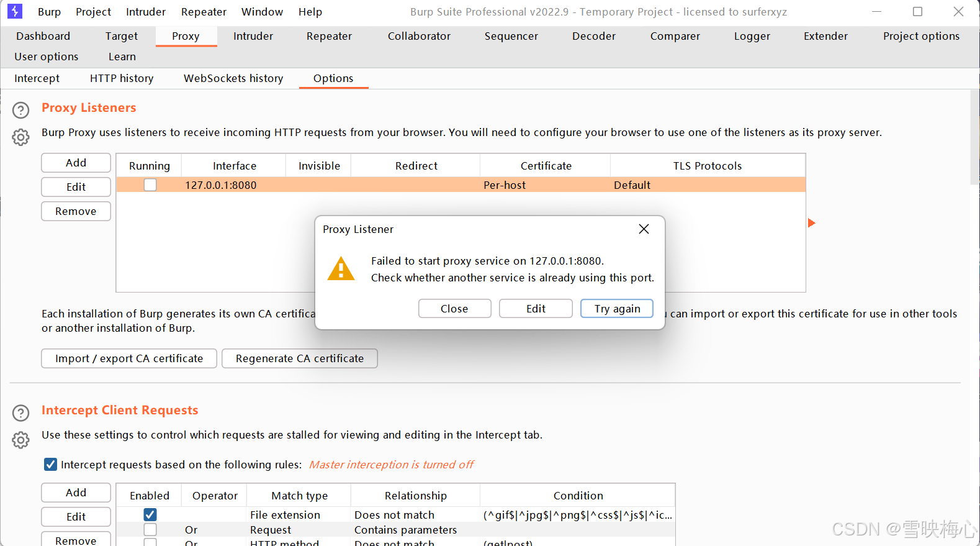The height and width of the screenshot is (546, 980).
Task: Click the Condition column header
Action: click(578, 496)
